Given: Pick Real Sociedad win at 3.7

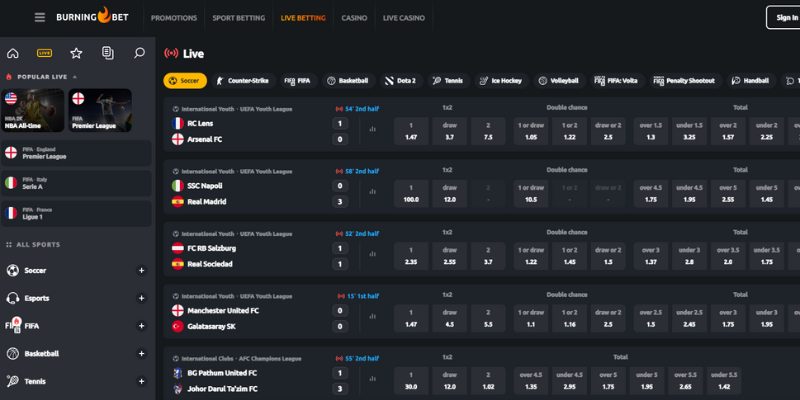Looking at the screenshot, I should (x=488, y=256).
